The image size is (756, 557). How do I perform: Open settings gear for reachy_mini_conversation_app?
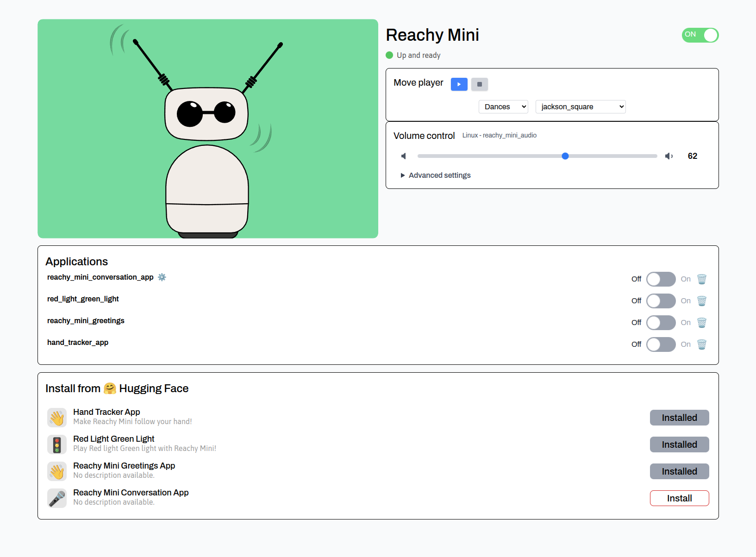pos(162,277)
